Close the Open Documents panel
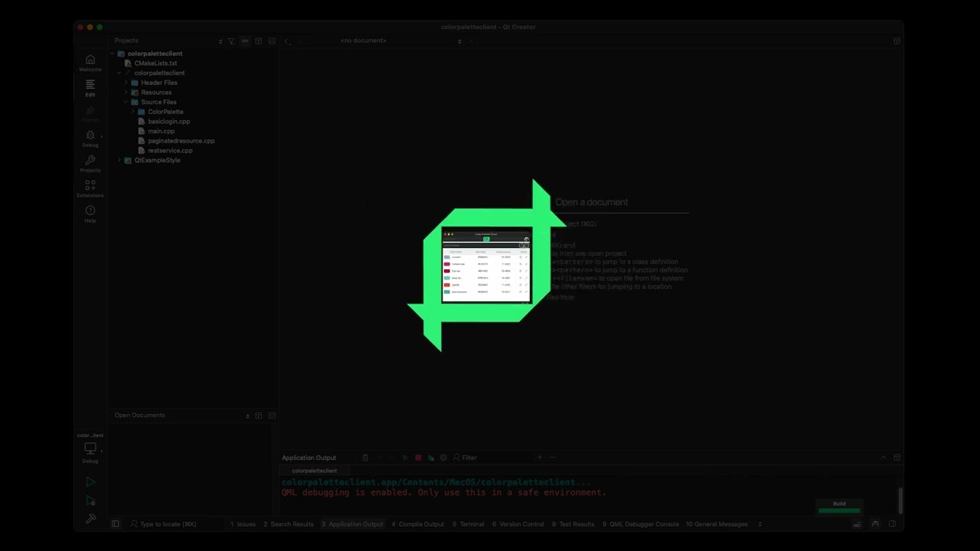The image size is (980, 551). click(272, 416)
